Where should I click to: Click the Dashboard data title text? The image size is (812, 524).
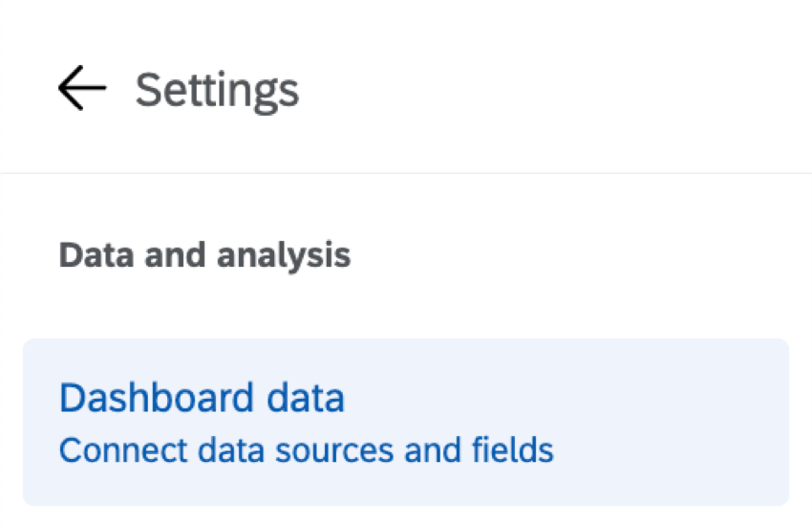point(202,398)
